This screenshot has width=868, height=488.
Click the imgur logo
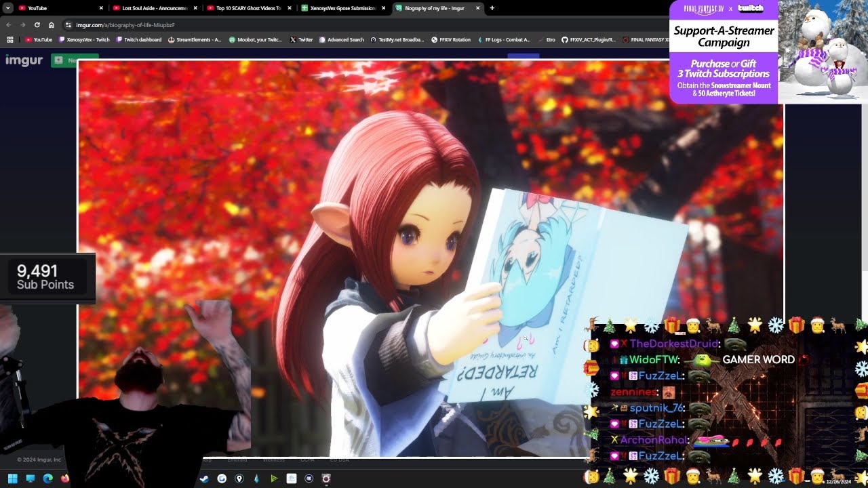tap(24, 60)
